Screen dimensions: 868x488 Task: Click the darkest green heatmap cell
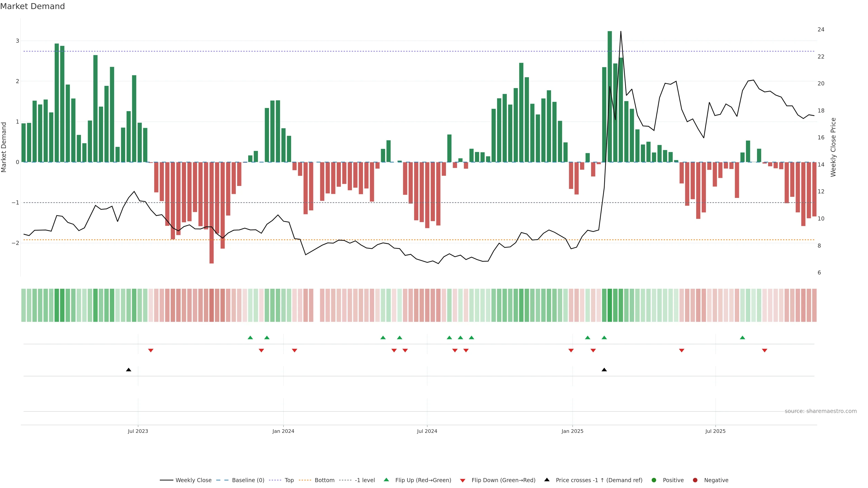[x=610, y=305]
